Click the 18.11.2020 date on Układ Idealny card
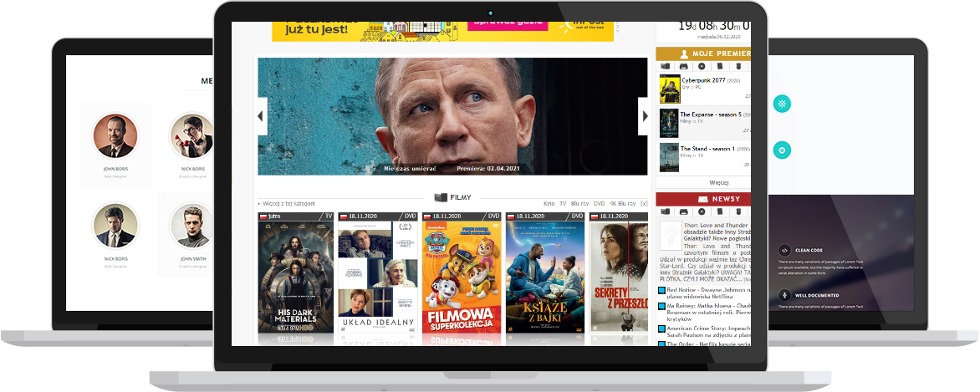 point(361,216)
